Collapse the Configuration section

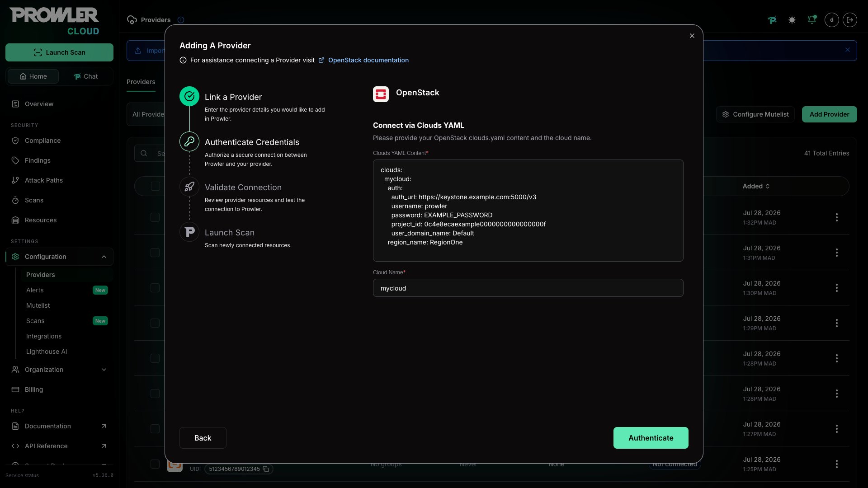[x=59, y=257]
